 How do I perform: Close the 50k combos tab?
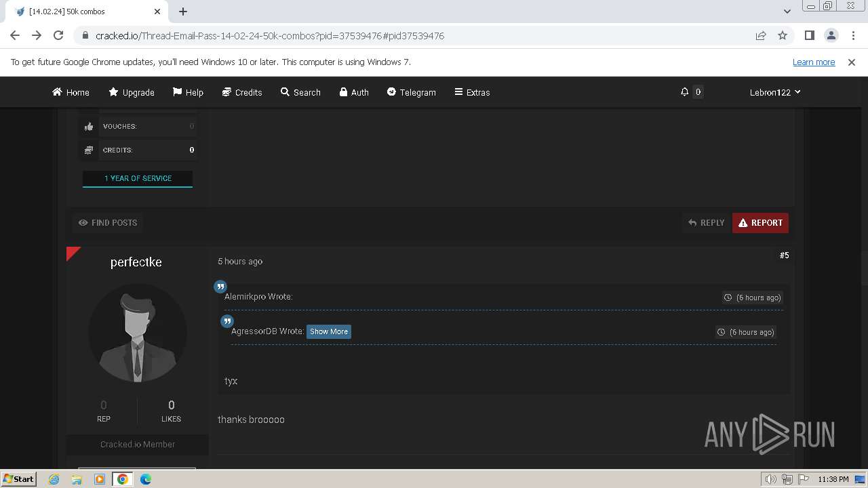tap(157, 12)
